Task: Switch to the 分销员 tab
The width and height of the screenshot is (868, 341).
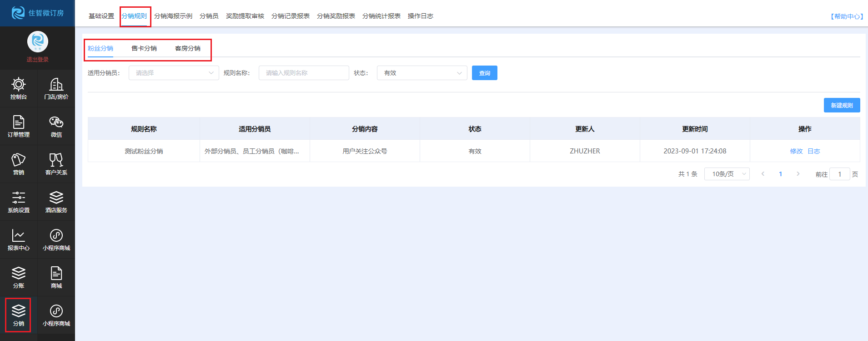Action: click(209, 16)
